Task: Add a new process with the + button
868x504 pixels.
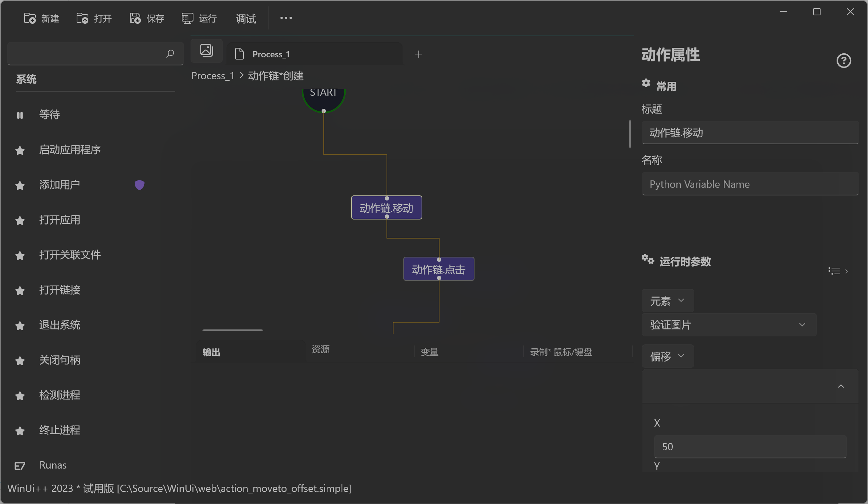Action: [418, 54]
